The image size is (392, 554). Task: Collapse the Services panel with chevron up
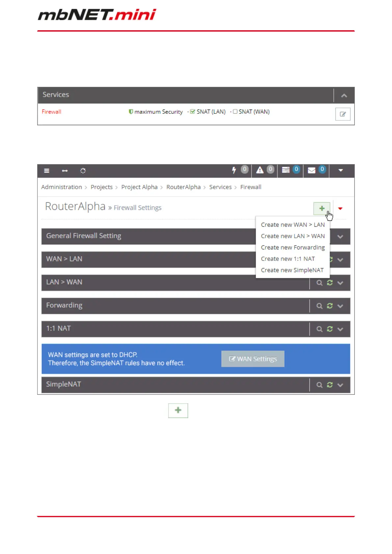[344, 96]
